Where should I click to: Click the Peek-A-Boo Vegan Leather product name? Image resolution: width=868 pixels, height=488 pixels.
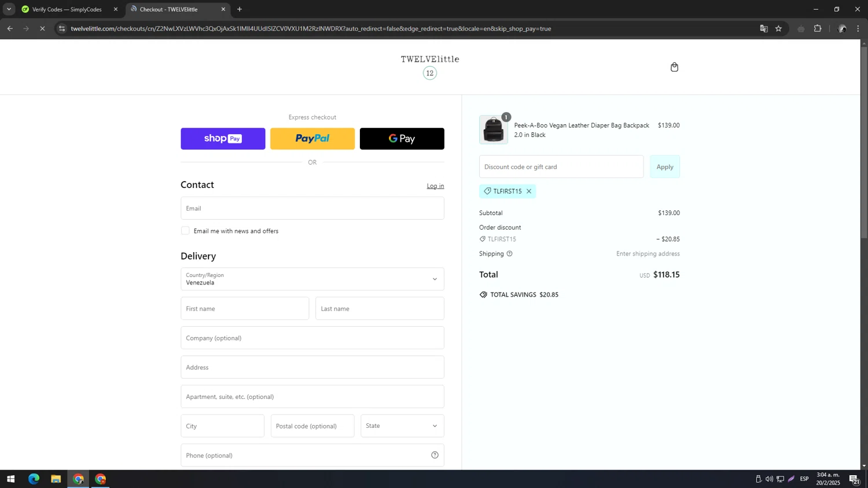pyautogui.click(x=582, y=130)
